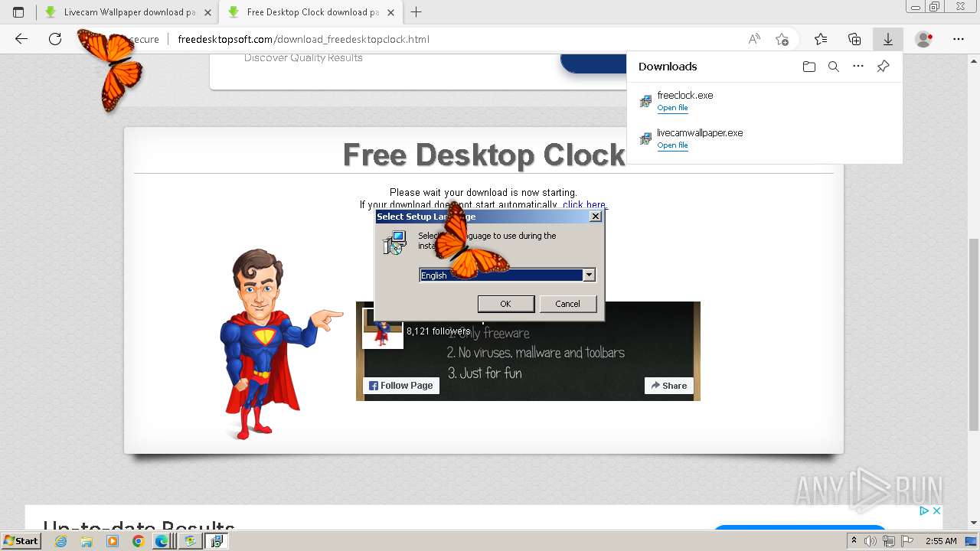Open Downloads folder
This screenshot has width=980, height=551.
click(809, 67)
